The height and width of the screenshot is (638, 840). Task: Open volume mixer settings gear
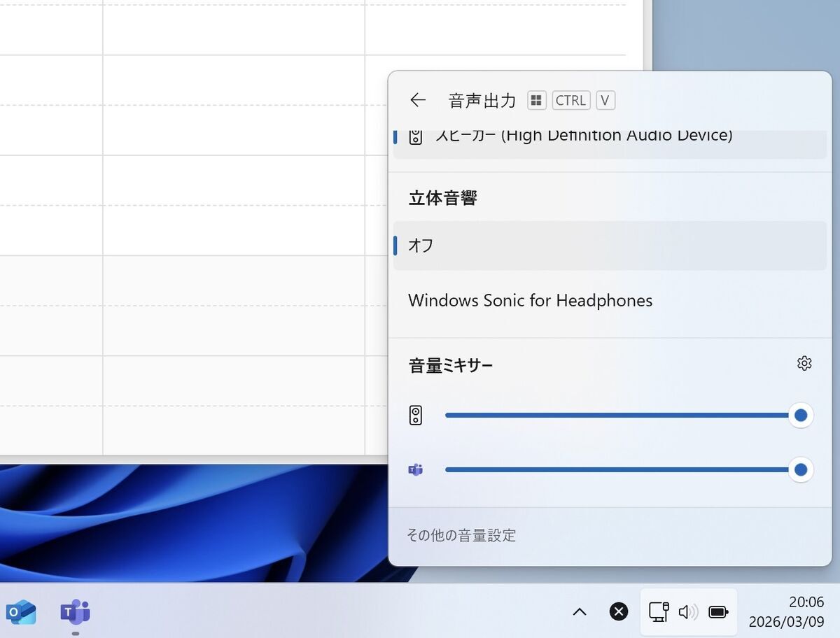click(804, 363)
